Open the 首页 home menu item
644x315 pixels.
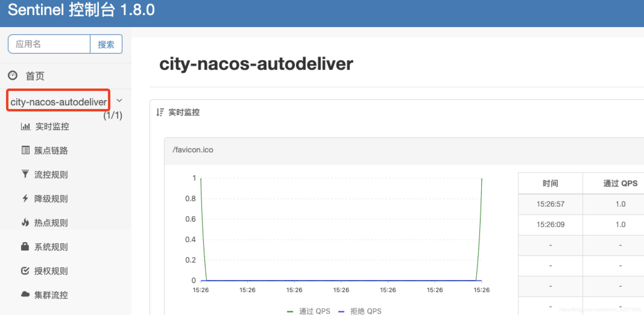point(35,76)
